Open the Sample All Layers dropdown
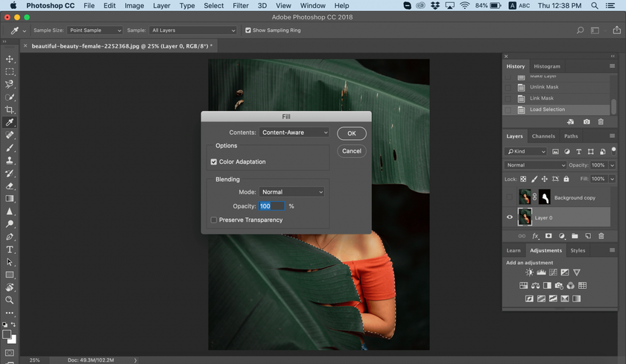This screenshot has height=364, width=626. (x=193, y=31)
